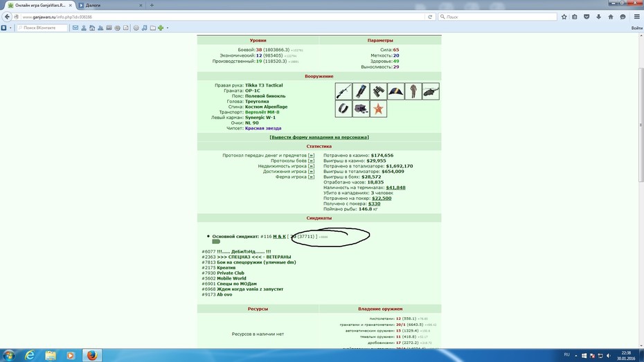Image resolution: width=644 pixels, height=362 pixels.
Task: Open the $22,500 poker spent link
Action: (382, 198)
